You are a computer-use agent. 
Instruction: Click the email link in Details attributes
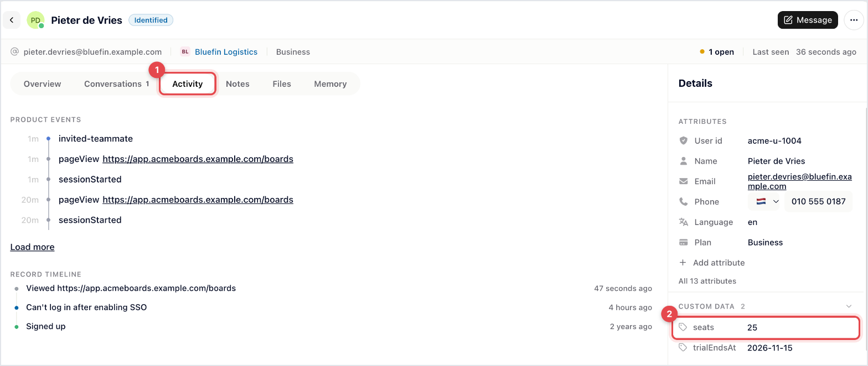(x=799, y=181)
